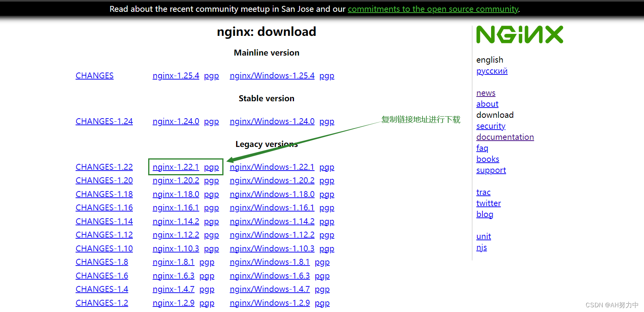Open CHANGES-1.6 link
This screenshot has width=644, height=312.
tap(102, 276)
